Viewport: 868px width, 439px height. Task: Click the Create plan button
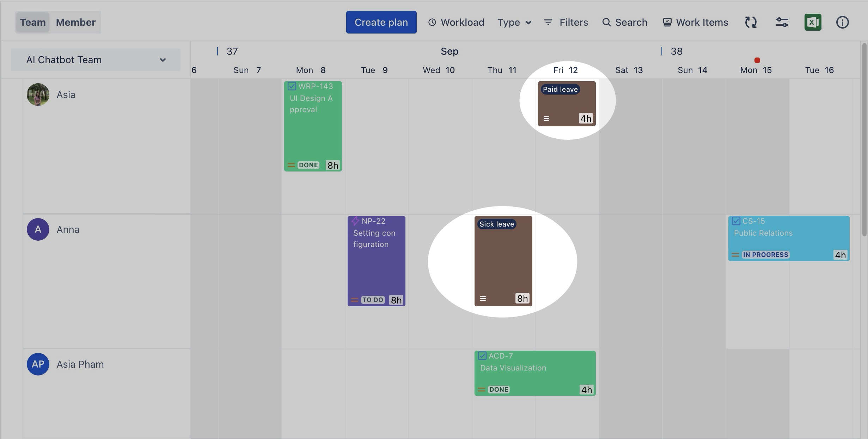(381, 22)
